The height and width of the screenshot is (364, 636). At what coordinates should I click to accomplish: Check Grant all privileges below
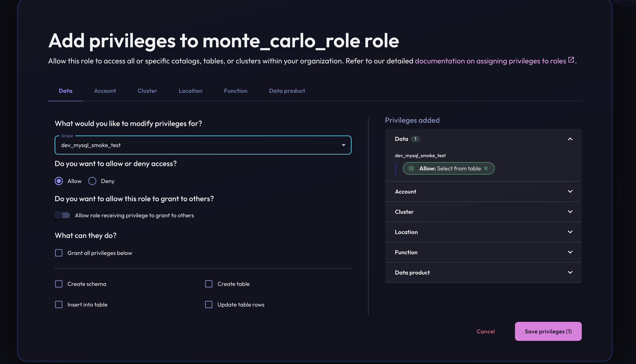pos(59,253)
